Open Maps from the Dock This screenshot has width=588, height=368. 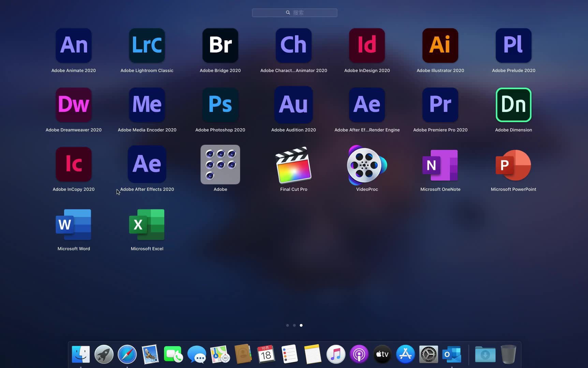click(x=220, y=354)
